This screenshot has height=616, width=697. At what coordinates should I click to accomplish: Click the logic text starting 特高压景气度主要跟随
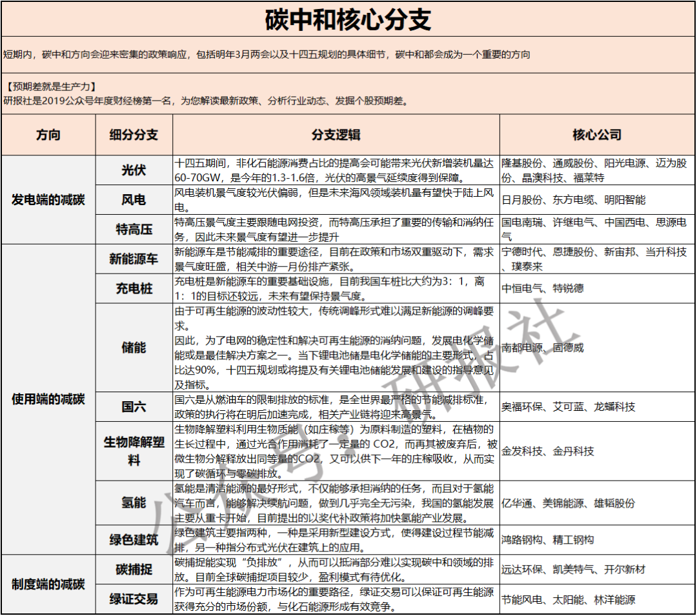334,229
